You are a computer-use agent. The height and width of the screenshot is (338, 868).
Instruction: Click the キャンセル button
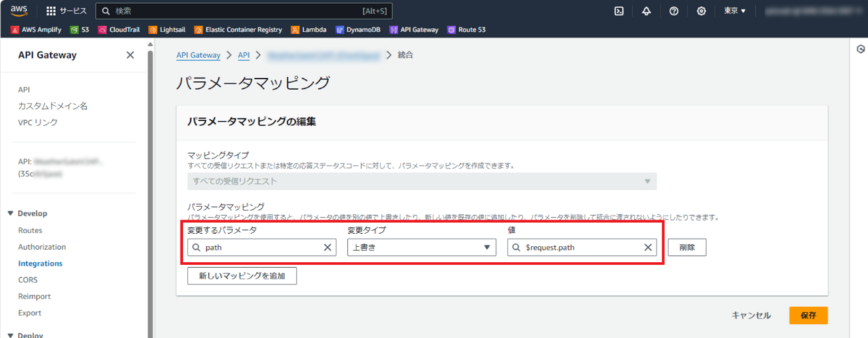click(751, 315)
